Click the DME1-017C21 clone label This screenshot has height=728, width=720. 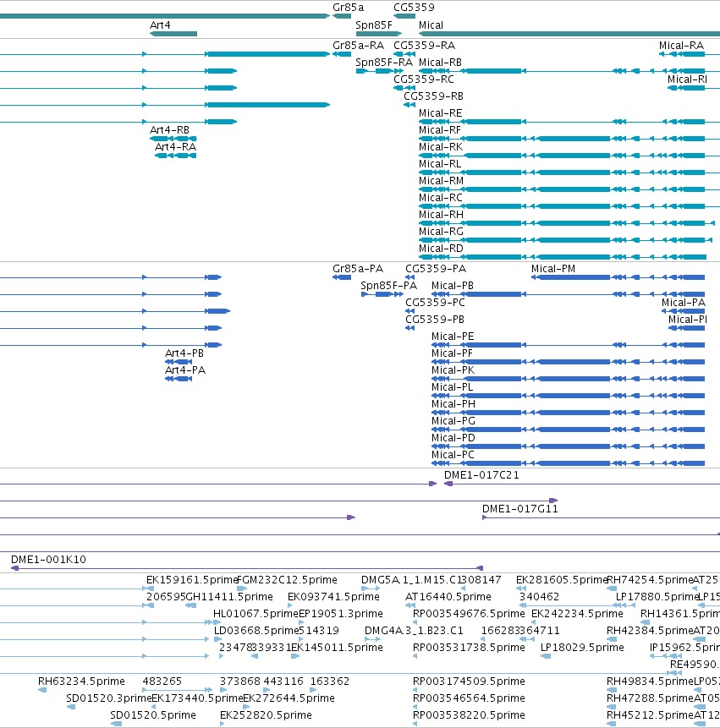[x=481, y=475]
